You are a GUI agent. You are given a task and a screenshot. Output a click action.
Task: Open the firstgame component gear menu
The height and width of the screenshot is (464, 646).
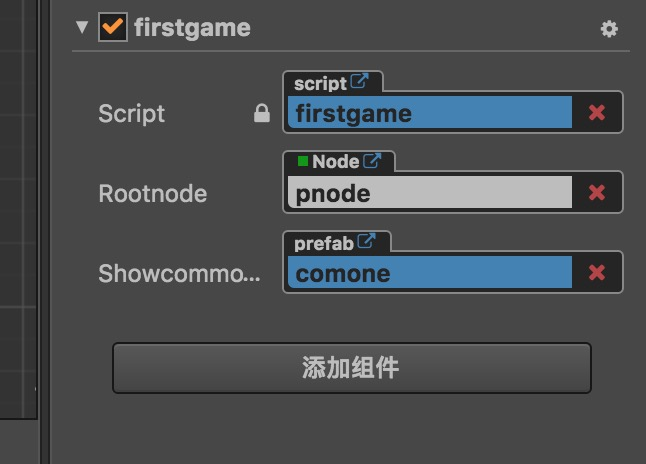point(609,30)
